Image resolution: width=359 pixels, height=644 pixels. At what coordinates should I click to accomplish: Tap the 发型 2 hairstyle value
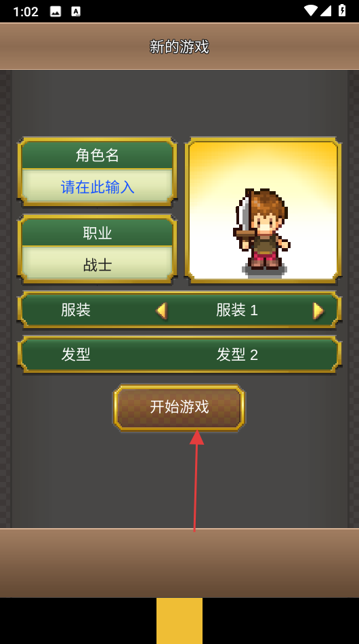point(237,355)
